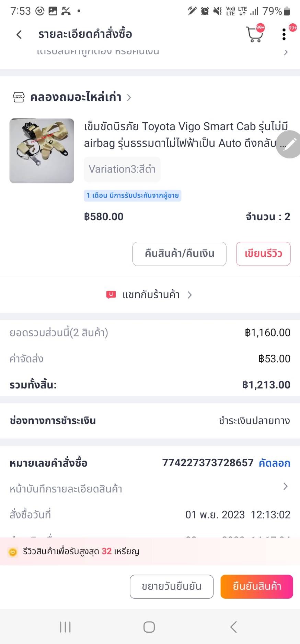The width and height of the screenshot is (300, 644).
Task: Copy order number with คัดลอก
Action: (x=274, y=463)
